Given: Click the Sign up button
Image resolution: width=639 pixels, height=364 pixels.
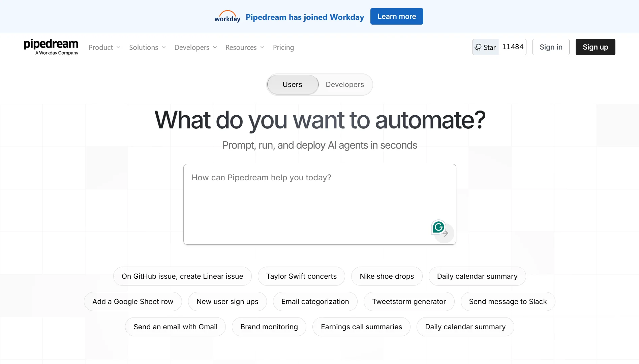Looking at the screenshot, I should (596, 47).
